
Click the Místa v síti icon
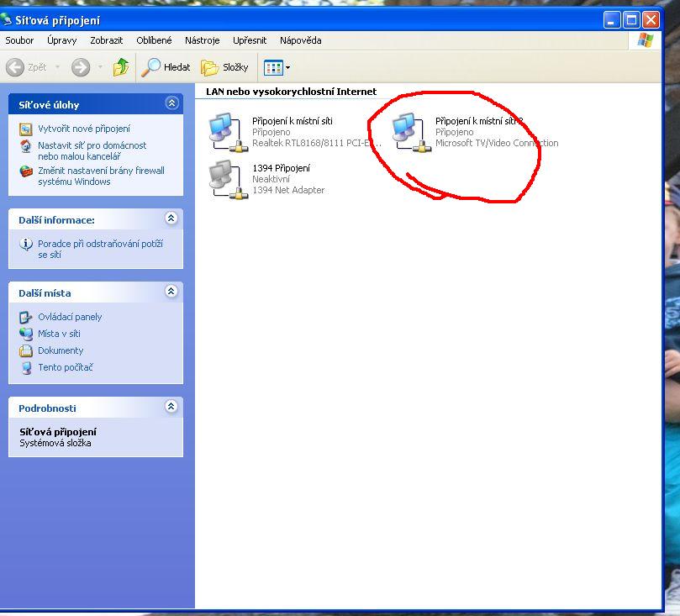point(25,334)
